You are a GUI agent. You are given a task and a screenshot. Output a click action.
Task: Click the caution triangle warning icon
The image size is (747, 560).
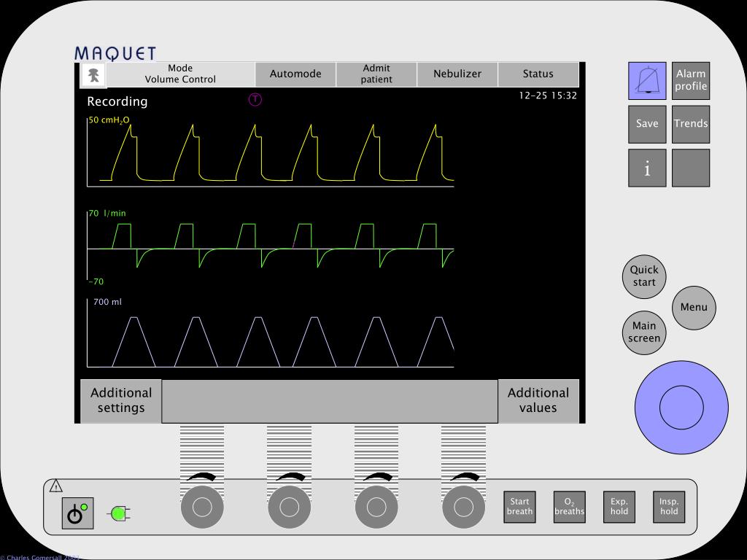click(55, 486)
